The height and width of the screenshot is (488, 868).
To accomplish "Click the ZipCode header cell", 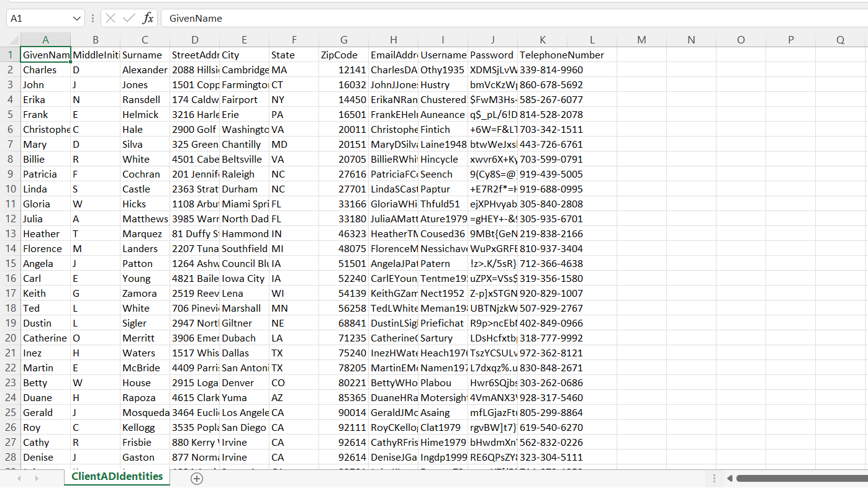I will 343,55.
